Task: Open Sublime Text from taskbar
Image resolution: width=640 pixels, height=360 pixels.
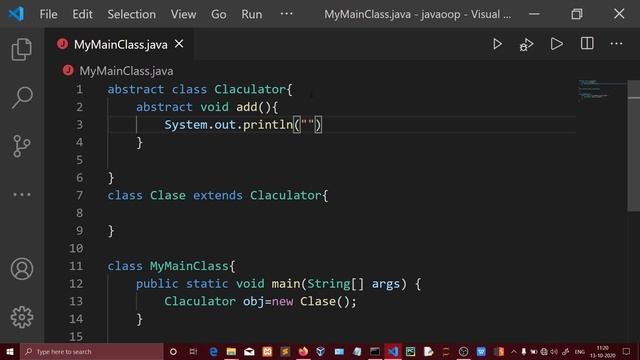Action: coord(285,351)
